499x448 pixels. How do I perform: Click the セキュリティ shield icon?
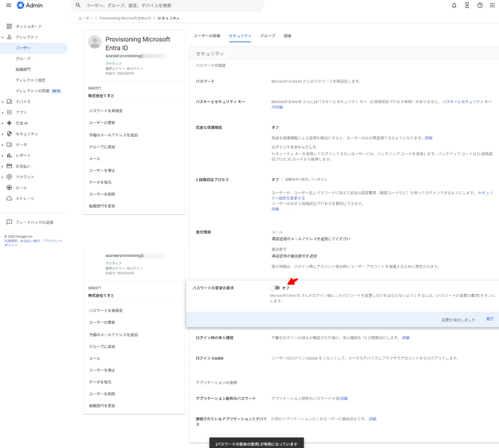(9, 134)
